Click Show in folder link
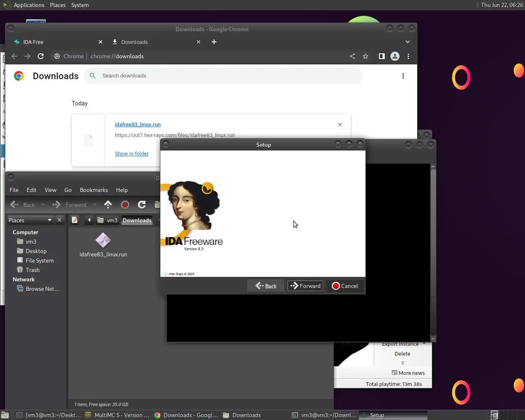Image resolution: width=525 pixels, height=420 pixels. (132, 153)
